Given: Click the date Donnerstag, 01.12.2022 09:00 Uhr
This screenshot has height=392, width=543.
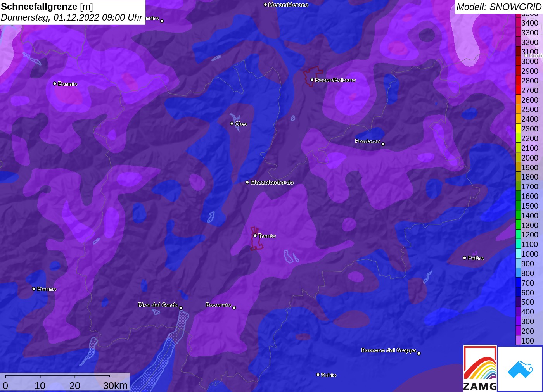Looking at the screenshot, I should pyautogui.click(x=72, y=17).
